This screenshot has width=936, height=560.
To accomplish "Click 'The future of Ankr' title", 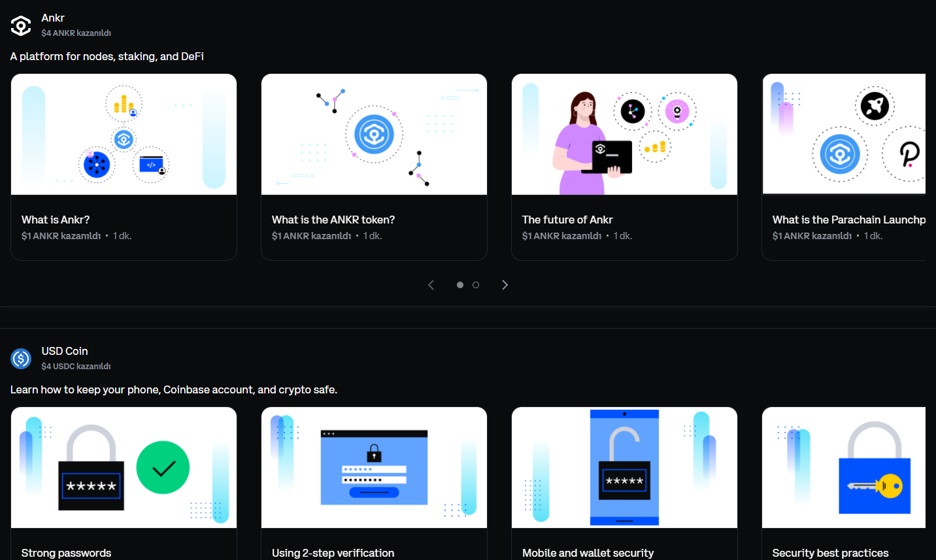I will pos(567,220).
